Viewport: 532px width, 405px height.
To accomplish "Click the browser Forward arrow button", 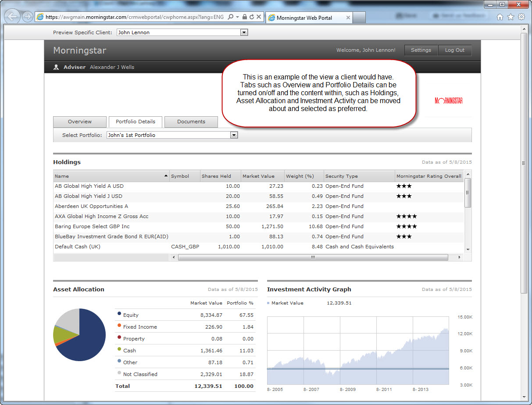I will 27,17.
